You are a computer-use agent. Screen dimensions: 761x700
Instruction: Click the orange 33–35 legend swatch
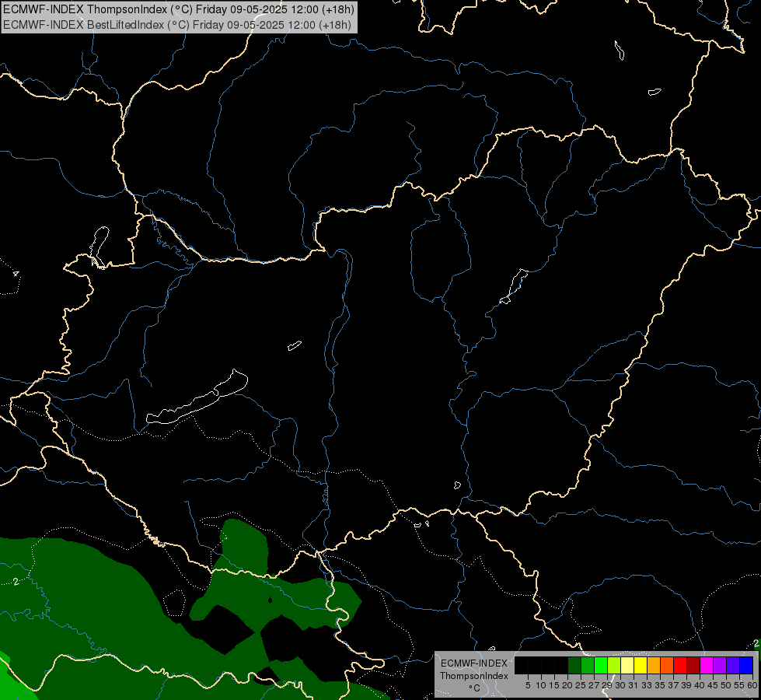pos(654,665)
